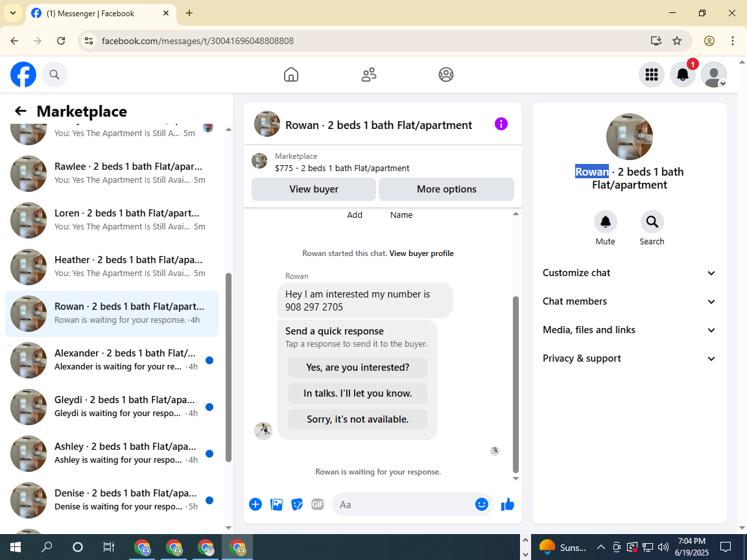
Task: Open the Facebook logo home link
Action: (x=23, y=75)
